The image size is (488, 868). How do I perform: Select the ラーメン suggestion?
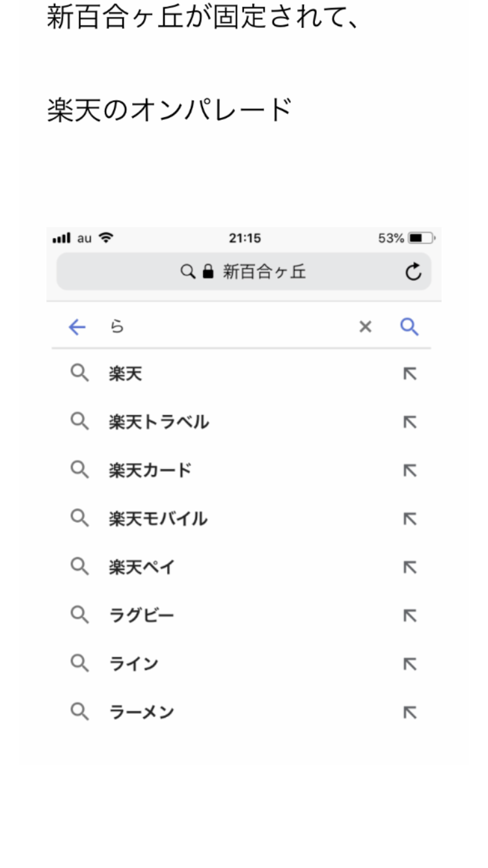click(142, 712)
